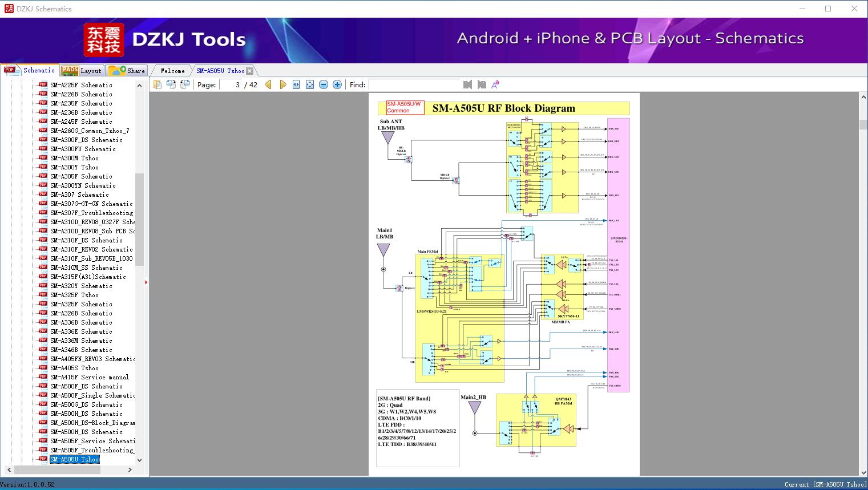Select SM-A245F Schematic in the list
The width and height of the screenshot is (868, 490).
[81, 122]
